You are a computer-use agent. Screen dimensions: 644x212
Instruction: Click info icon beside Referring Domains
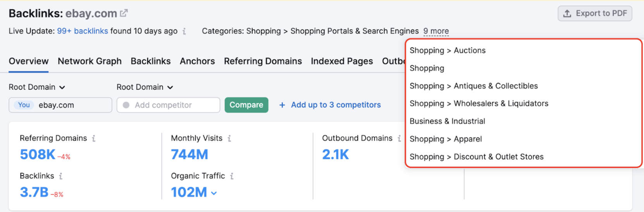pyautogui.click(x=93, y=138)
